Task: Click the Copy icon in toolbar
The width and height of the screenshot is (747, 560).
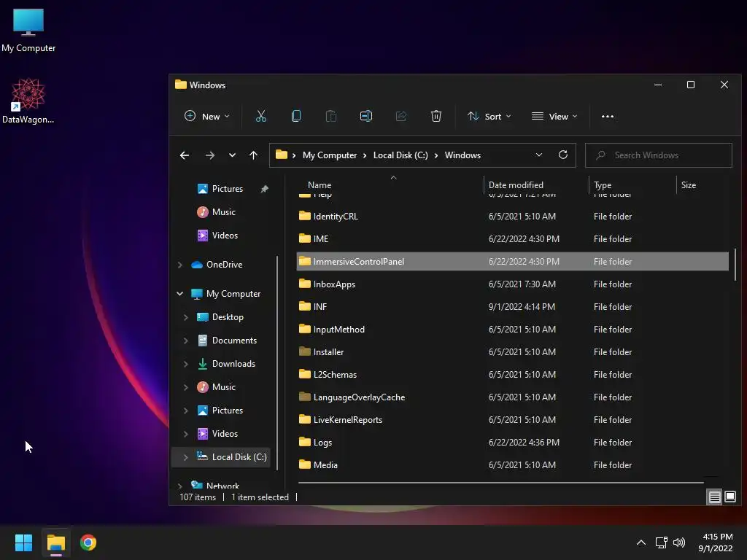Action: point(296,116)
